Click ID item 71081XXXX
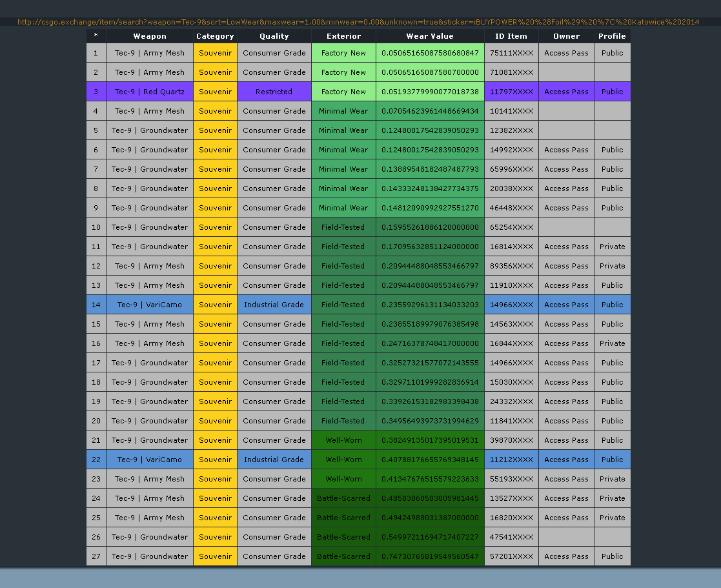 coord(511,72)
